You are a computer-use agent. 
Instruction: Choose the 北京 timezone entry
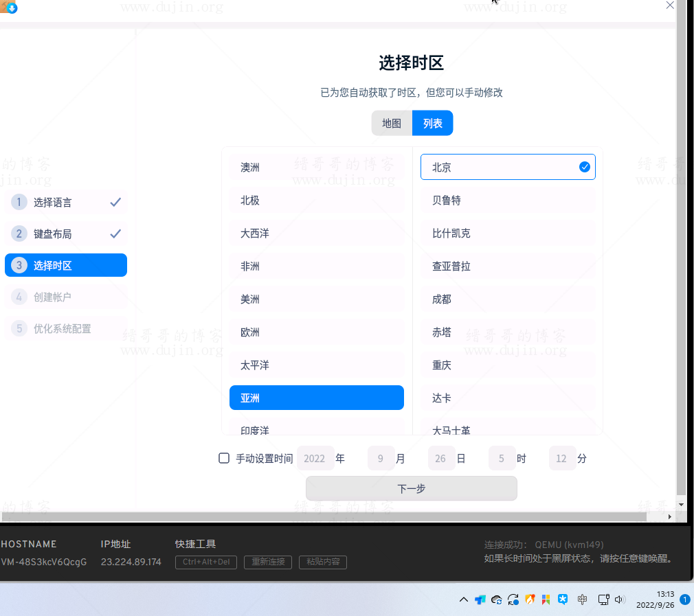click(508, 167)
